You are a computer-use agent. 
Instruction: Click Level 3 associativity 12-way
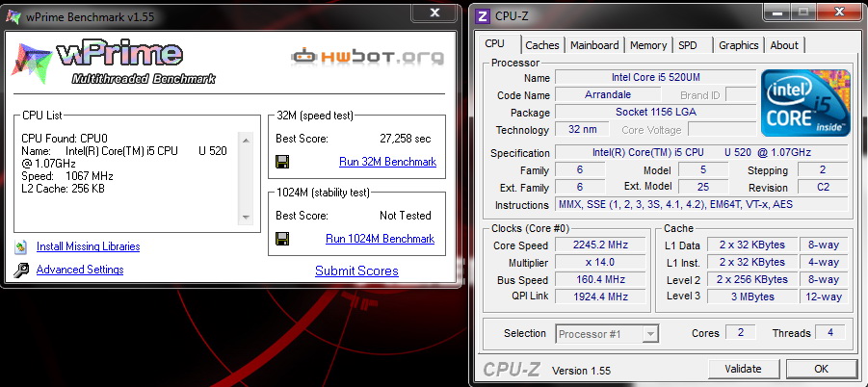pos(823,297)
